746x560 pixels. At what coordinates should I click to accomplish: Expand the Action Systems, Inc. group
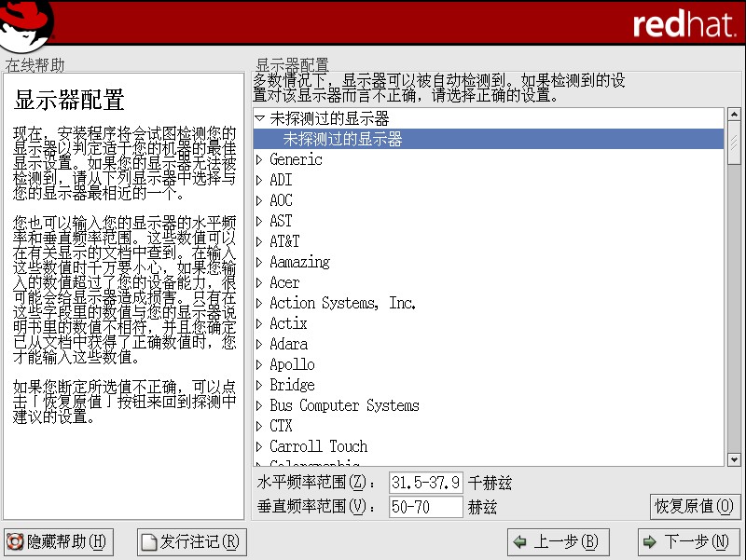pos(259,303)
